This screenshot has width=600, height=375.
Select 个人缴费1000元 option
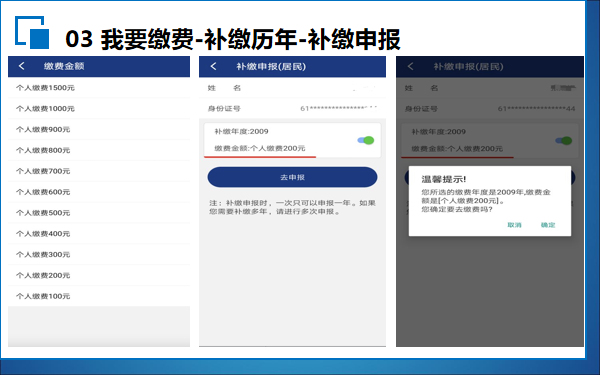(99, 109)
